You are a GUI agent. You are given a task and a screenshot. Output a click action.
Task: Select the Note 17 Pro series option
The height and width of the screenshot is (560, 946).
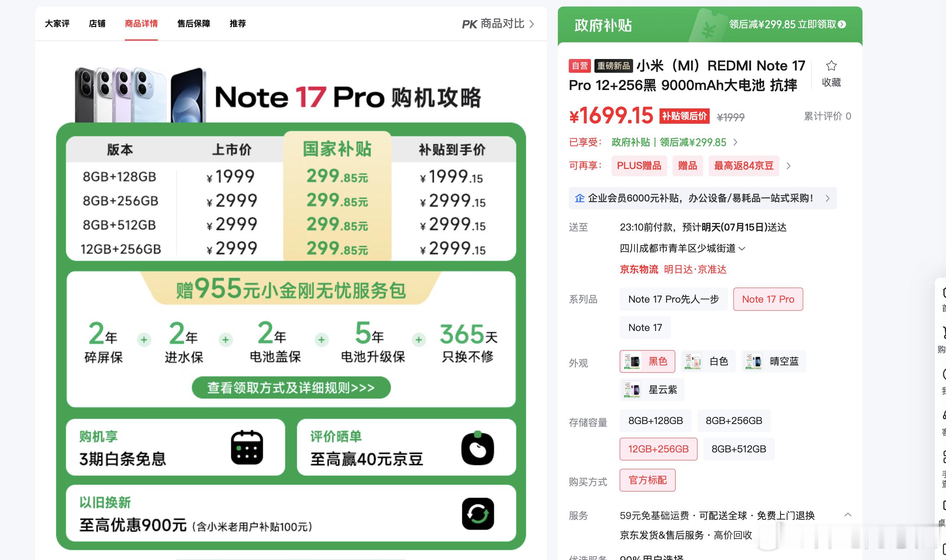pos(768,299)
